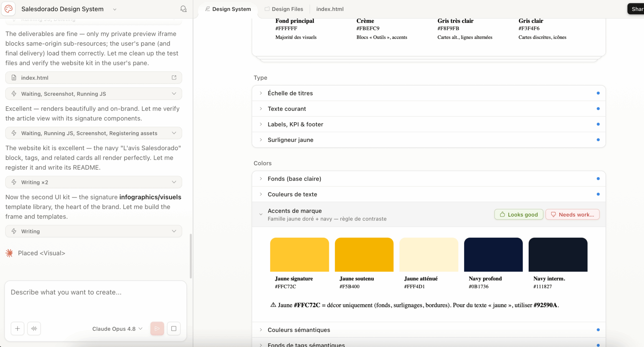This screenshot has width=644, height=347.
Task: Expand the Waiting, Screenshot, Running JS step
Action: pos(174,94)
